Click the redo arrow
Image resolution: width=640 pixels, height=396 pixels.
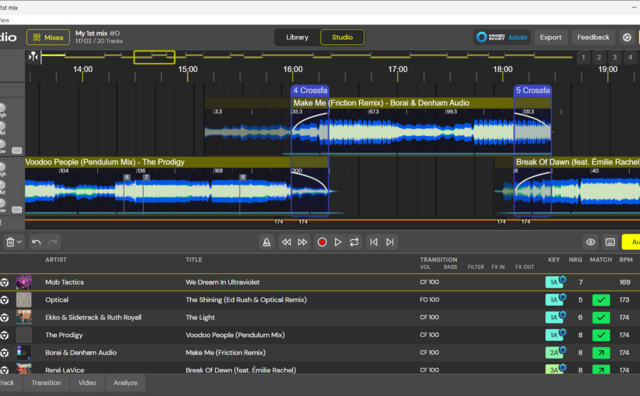[53, 242]
